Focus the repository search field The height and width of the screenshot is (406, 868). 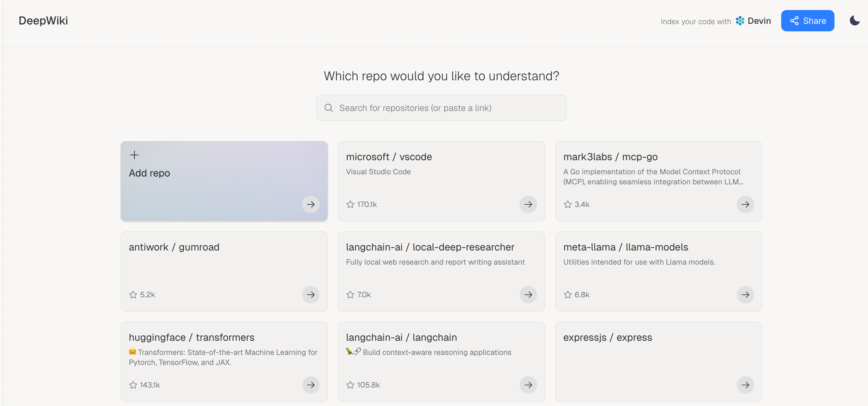(442, 108)
